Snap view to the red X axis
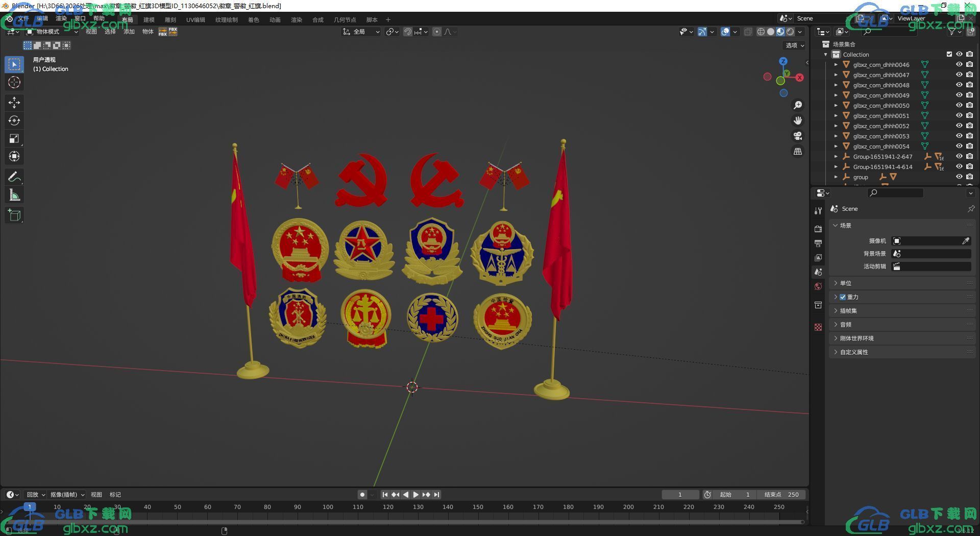This screenshot has height=536, width=980. point(799,78)
